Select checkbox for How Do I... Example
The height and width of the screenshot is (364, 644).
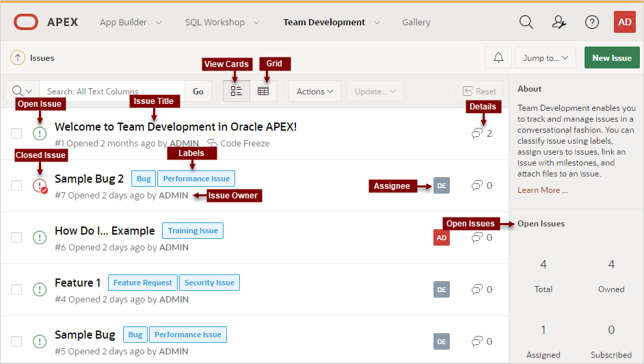pyautogui.click(x=16, y=237)
